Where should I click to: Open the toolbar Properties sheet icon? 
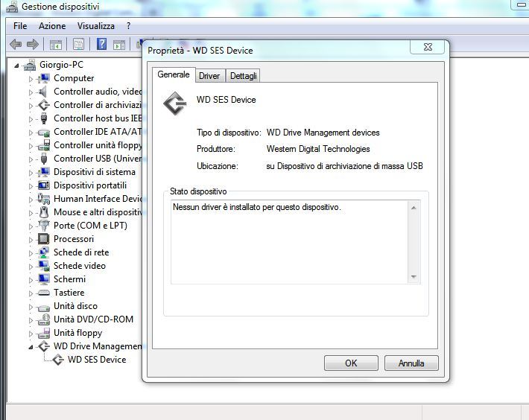pos(79,44)
